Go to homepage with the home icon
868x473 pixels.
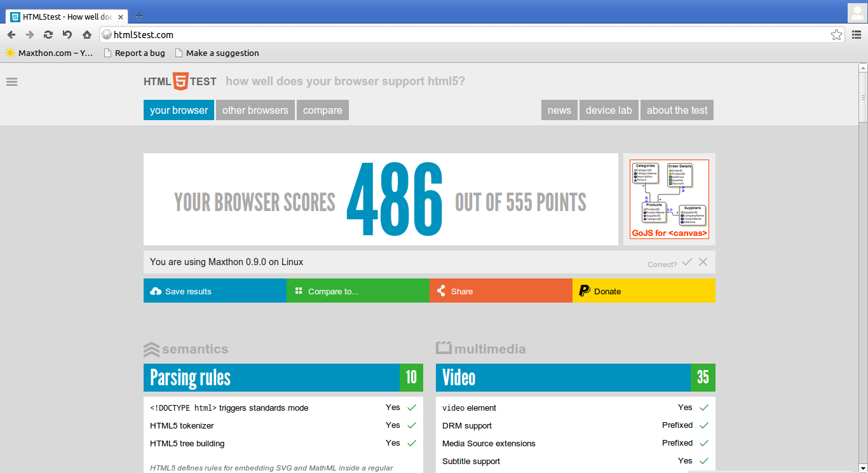[86, 35]
